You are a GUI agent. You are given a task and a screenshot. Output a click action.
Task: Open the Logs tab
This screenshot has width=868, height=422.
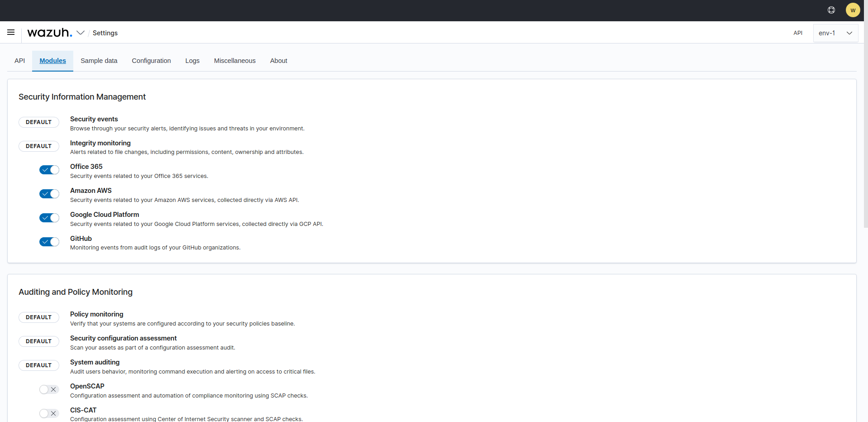(192, 61)
